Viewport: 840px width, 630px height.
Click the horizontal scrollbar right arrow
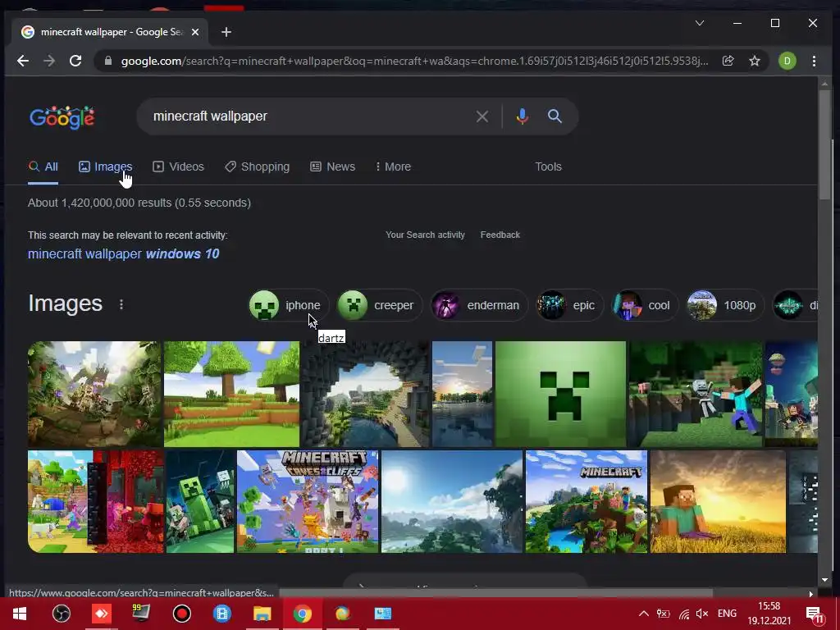click(811, 594)
